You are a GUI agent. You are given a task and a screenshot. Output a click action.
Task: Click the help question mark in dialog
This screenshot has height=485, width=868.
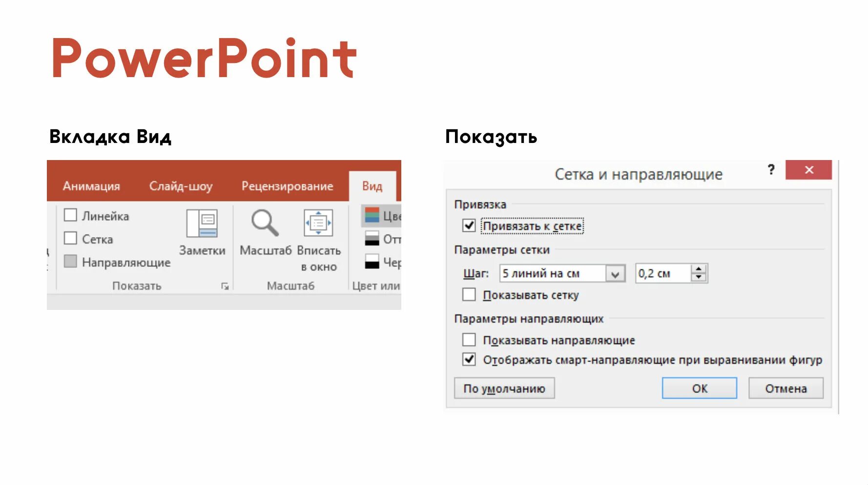point(771,170)
